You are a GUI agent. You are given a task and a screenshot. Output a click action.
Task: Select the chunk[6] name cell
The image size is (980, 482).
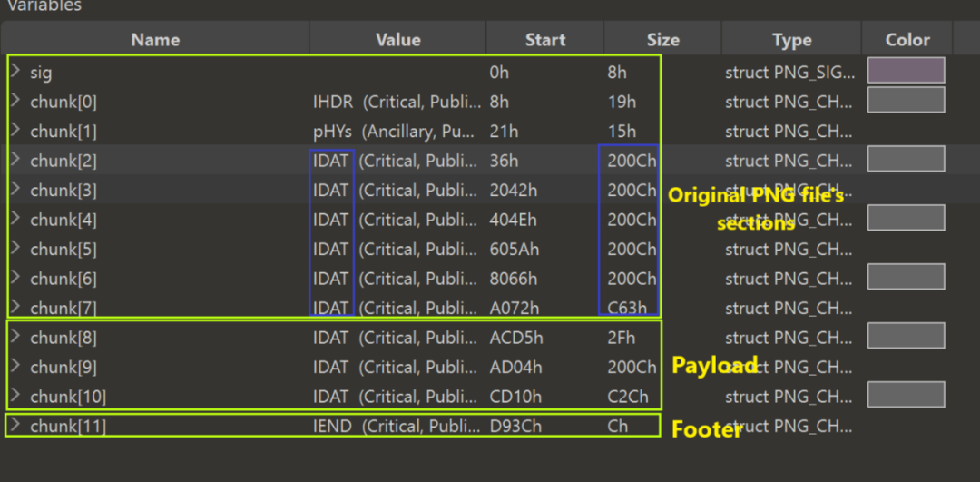(x=64, y=279)
